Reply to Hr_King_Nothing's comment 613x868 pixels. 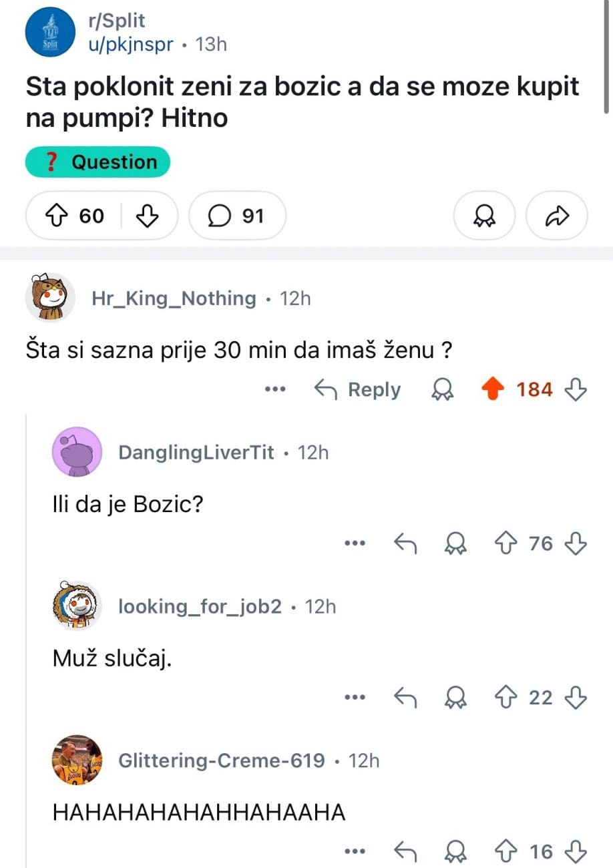coord(358,389)
